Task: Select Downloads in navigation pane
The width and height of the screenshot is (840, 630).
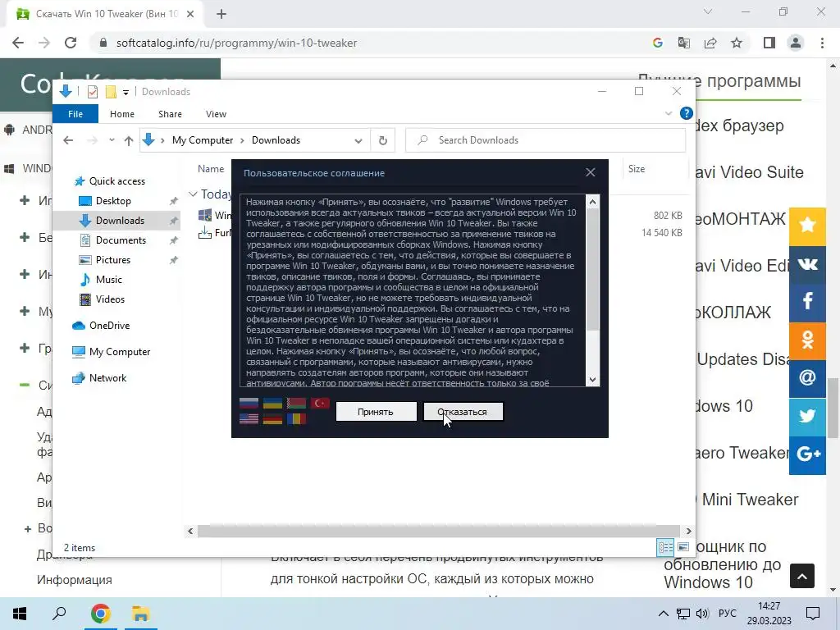Action: coord(120,220)
